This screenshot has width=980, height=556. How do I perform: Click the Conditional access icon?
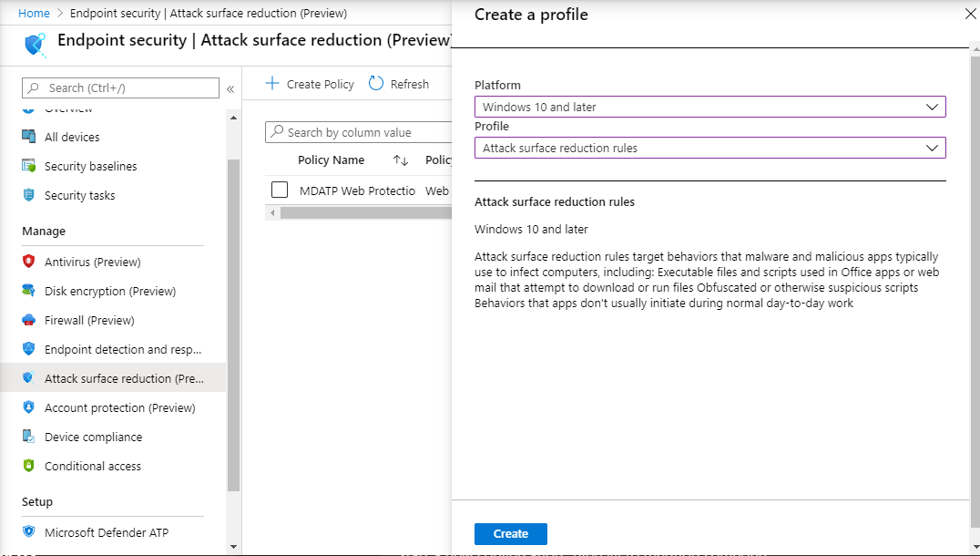click(x=28, y=466)
